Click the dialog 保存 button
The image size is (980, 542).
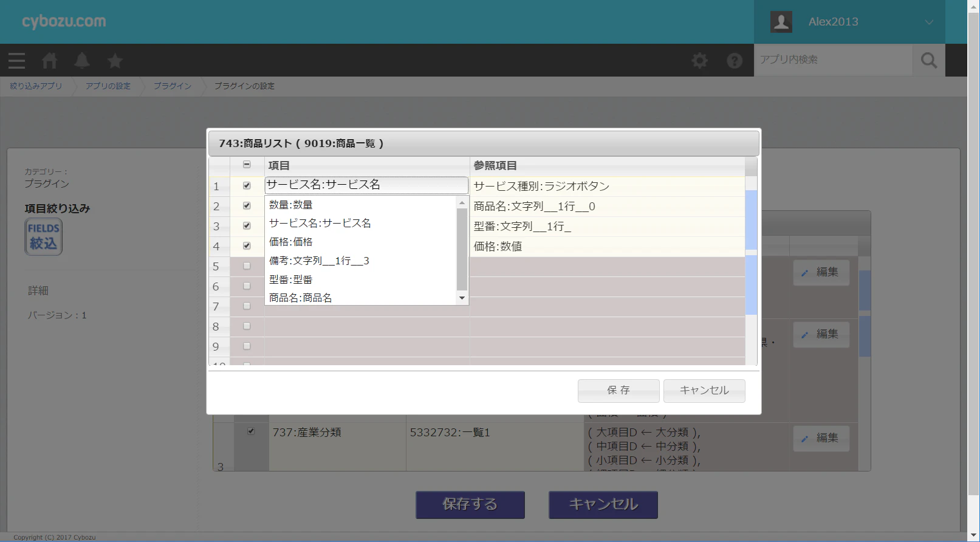pos(618,391)
